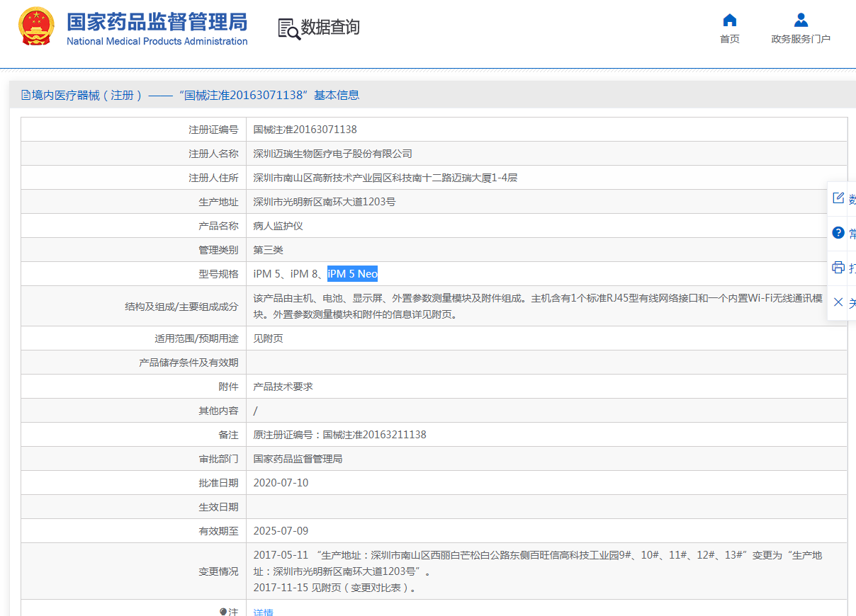Click the 首页 house icon
Viewport: 856px width, 616px height.
tap(729, 20)
